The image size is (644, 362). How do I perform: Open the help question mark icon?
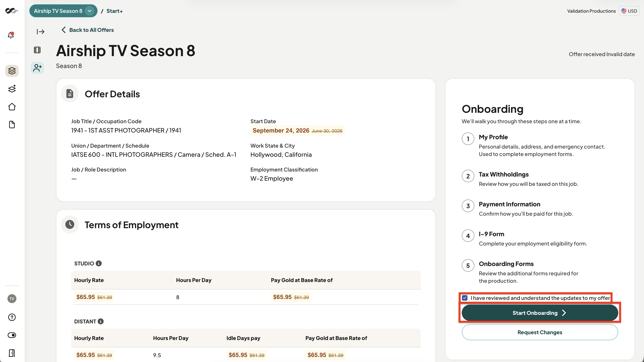pyautogui.click(x=12, y=317)
